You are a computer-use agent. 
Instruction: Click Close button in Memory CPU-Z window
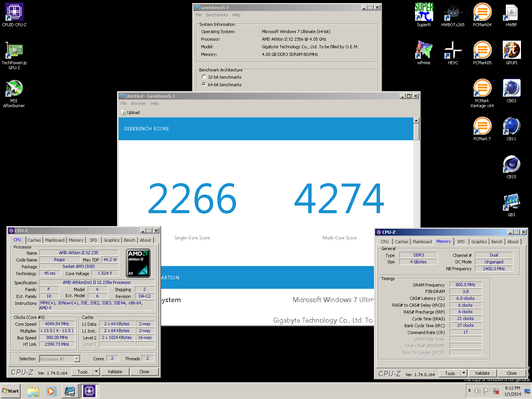point(511,373)
